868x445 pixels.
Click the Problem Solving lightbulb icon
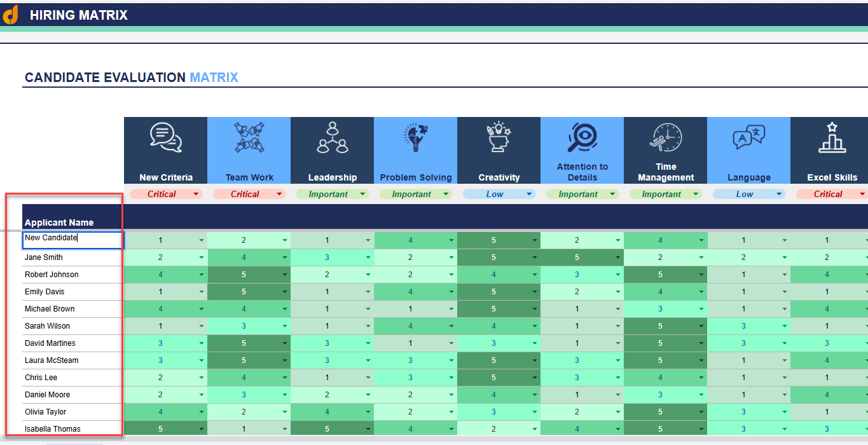point(415,139)
